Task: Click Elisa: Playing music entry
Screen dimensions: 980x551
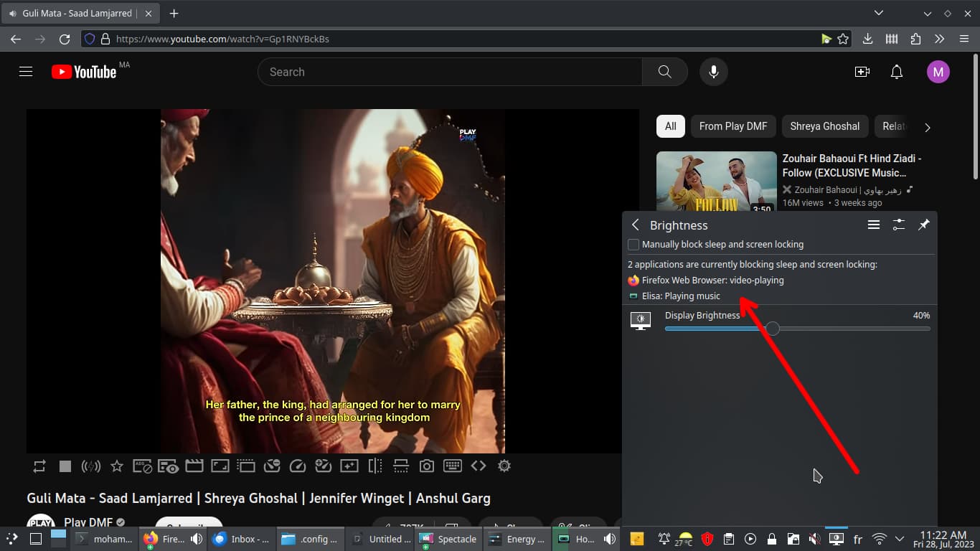Action: click(x=674, y=296)
